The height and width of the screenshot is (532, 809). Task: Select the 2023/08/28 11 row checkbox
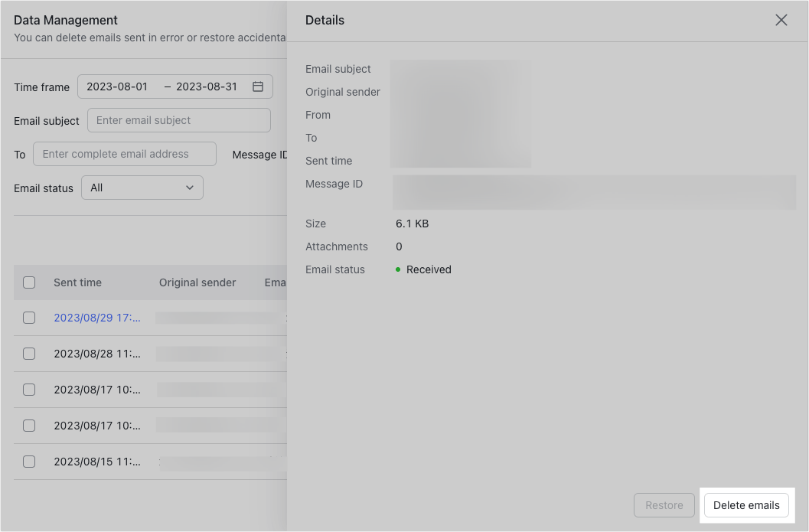click(29, 354)
